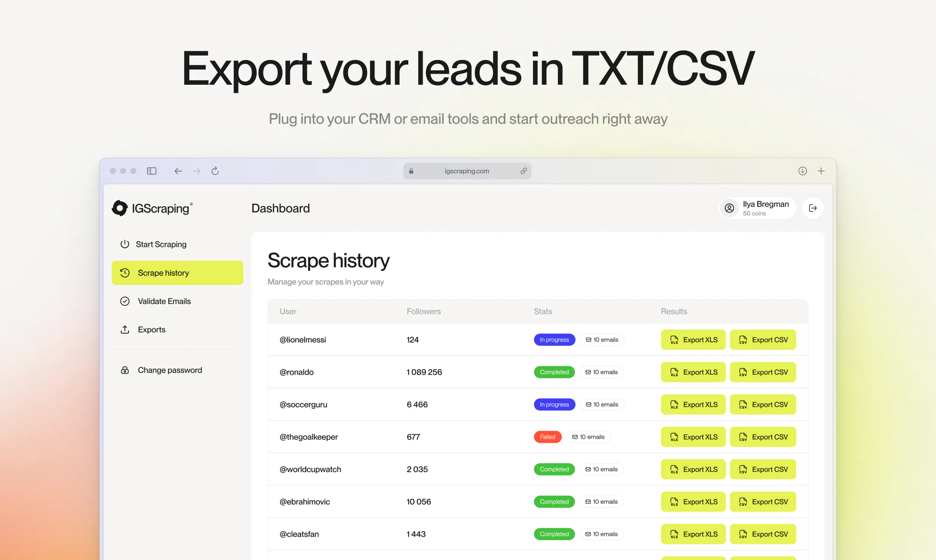
Task: Export XLS for @lionelmessi
Action: [693, 340]
